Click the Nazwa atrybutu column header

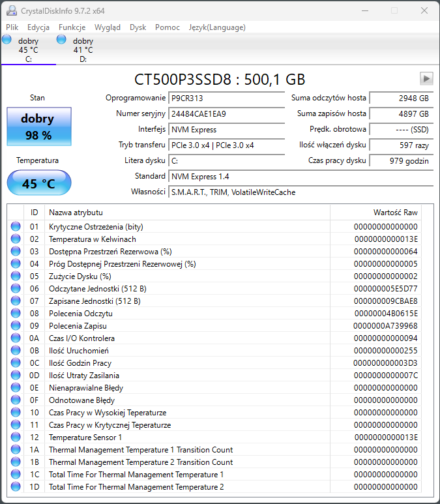click(x=186, y=213)
